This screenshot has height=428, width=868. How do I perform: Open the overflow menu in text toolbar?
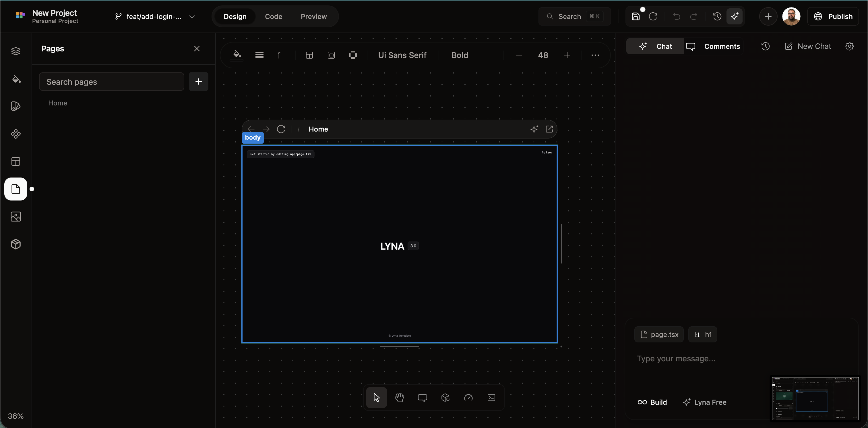click(x=595, y=55)
